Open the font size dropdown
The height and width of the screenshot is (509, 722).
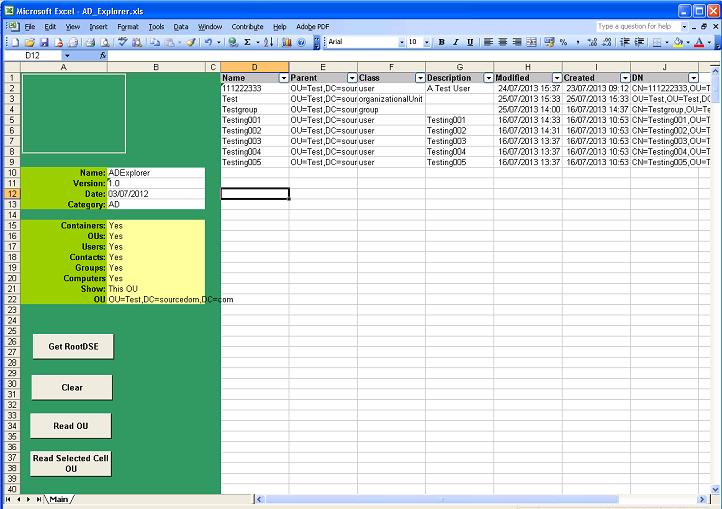pyautogui.click(x=427, y=43)
